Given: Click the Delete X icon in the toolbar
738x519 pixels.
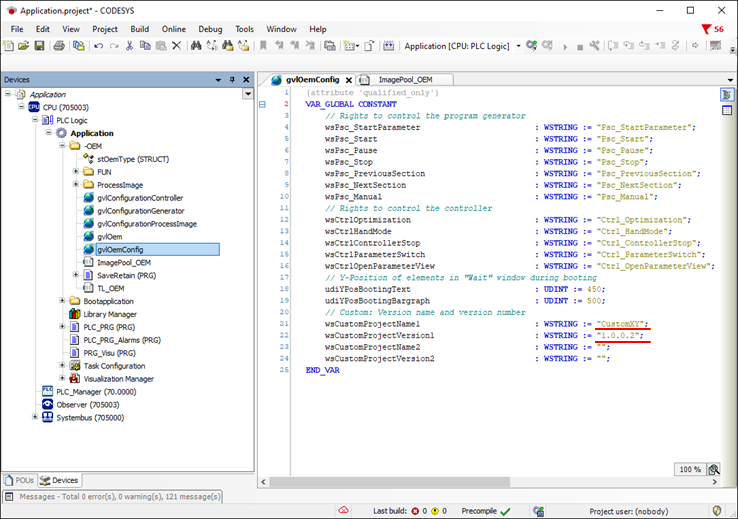Looking at the screenshot, I should [177, 46].
